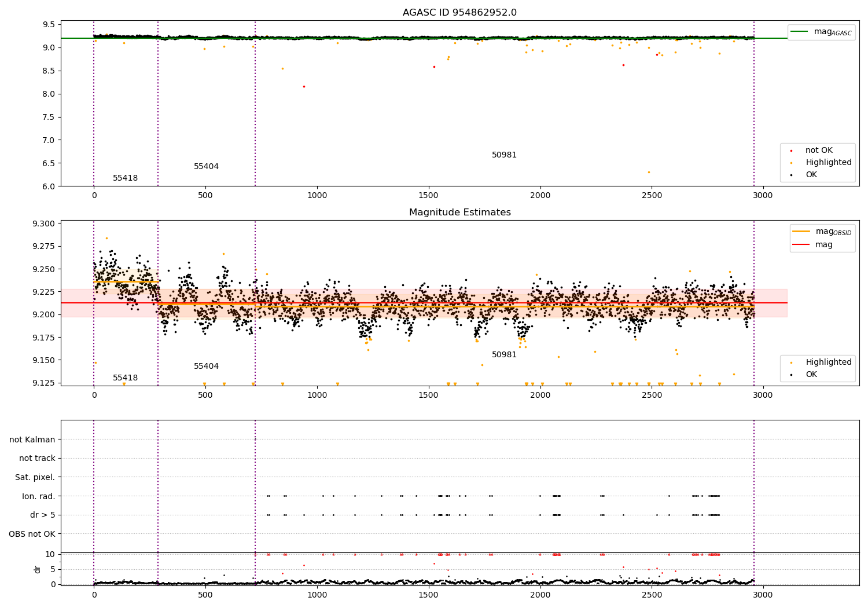Click the "6.0" y-axis tick label

(49, 186)
